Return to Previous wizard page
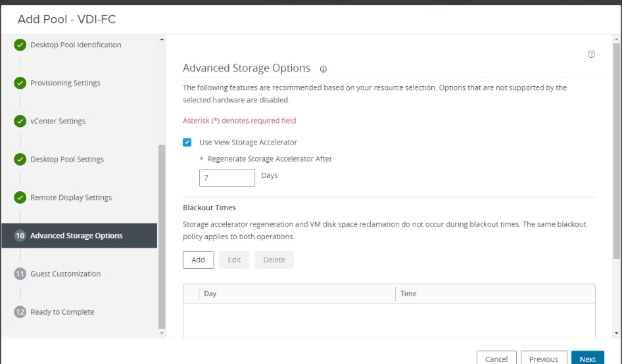622x364 pixels. [x=544, y=359]
